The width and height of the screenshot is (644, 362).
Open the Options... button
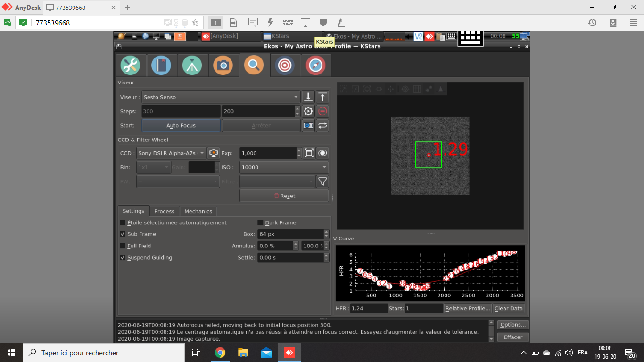[513, 325]
